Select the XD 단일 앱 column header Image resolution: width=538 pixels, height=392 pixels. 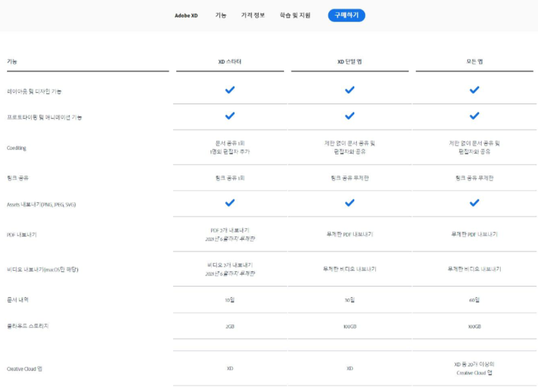point(349,61)
